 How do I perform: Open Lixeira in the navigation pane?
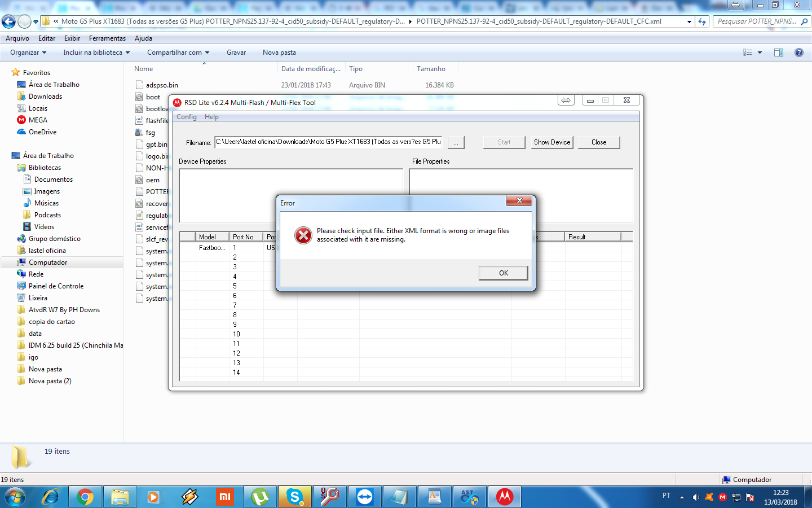coord(38,298)
